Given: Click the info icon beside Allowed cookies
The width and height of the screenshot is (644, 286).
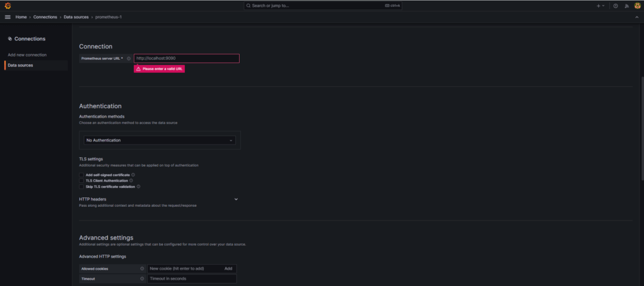Looking at the screenshot, I should [142, 269].
